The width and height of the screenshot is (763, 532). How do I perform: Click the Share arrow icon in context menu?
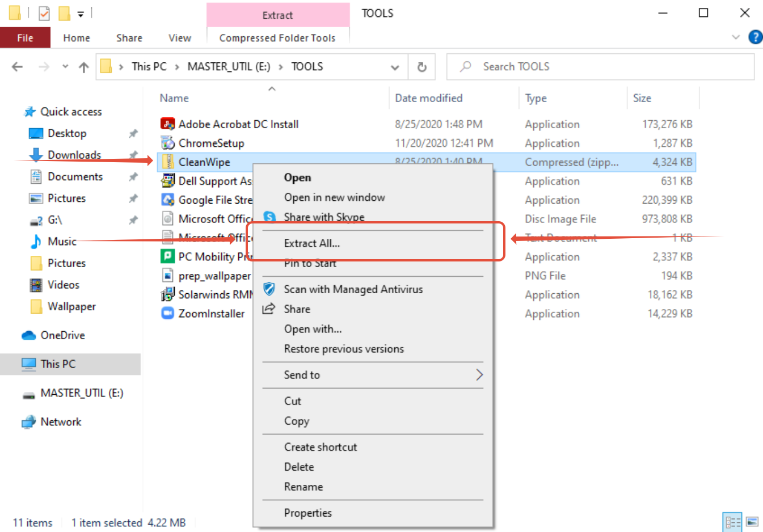click(x=268, y=309)
